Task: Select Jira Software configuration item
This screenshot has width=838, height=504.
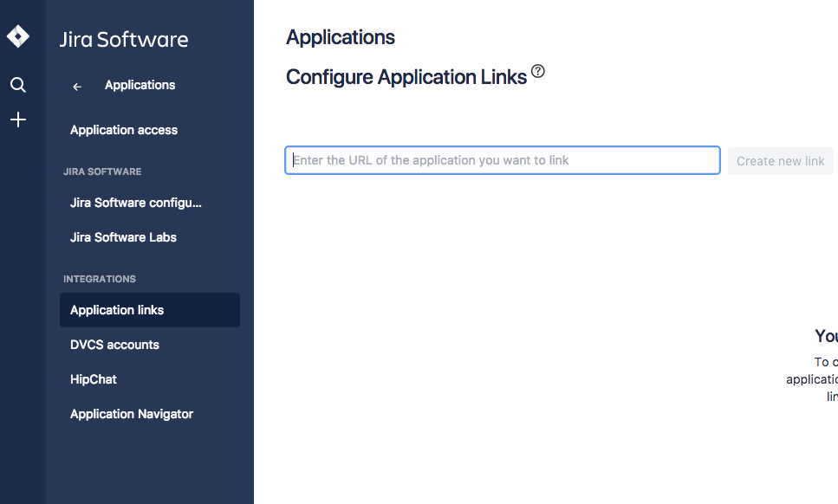Action: coord(136,203)
